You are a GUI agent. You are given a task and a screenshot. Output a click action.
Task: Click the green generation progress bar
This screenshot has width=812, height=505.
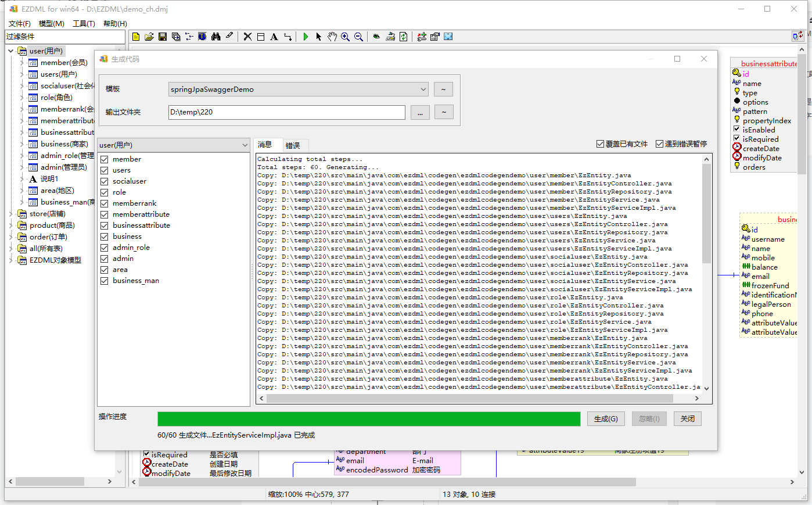(x=369, y=419)
